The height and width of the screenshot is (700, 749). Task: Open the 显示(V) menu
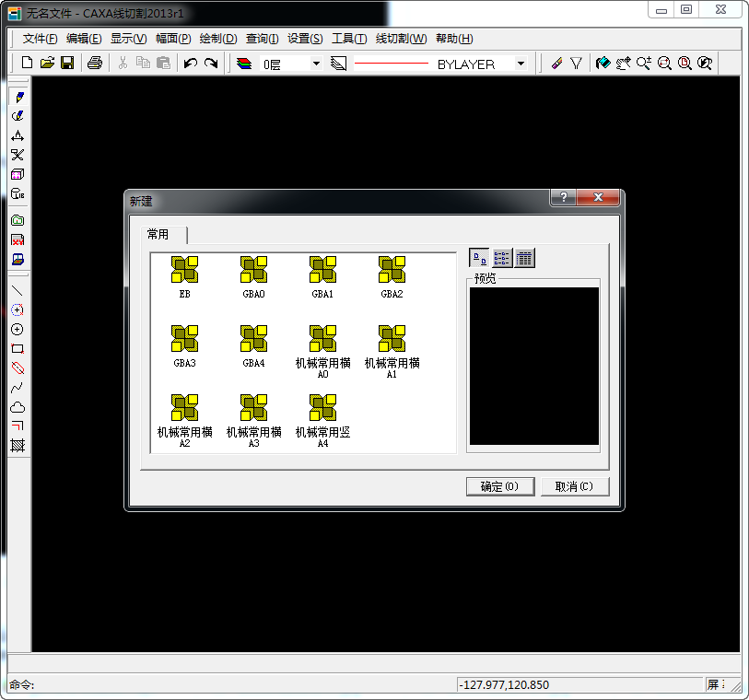pyautogui.click(x=128, y=39)
